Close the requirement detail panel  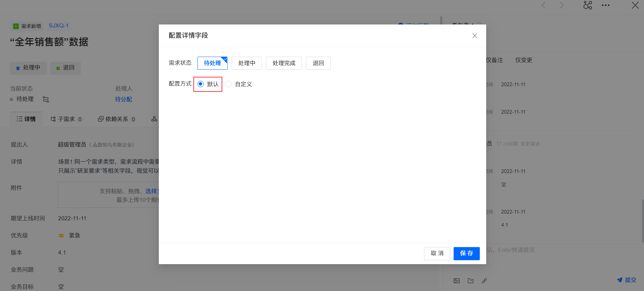[635, 5]
